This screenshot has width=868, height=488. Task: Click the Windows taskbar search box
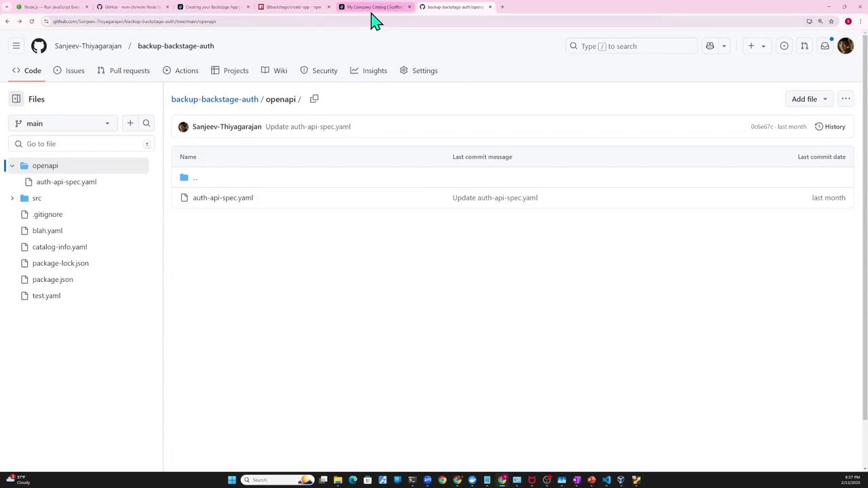pos(278,480)
